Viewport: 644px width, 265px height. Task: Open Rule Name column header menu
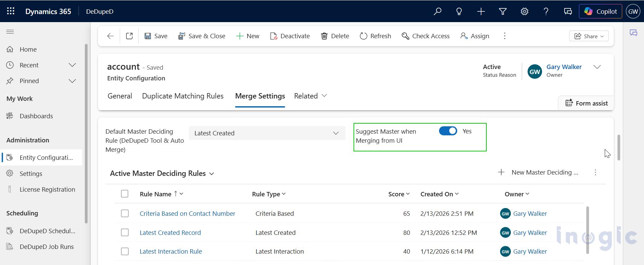coord(162,194)
